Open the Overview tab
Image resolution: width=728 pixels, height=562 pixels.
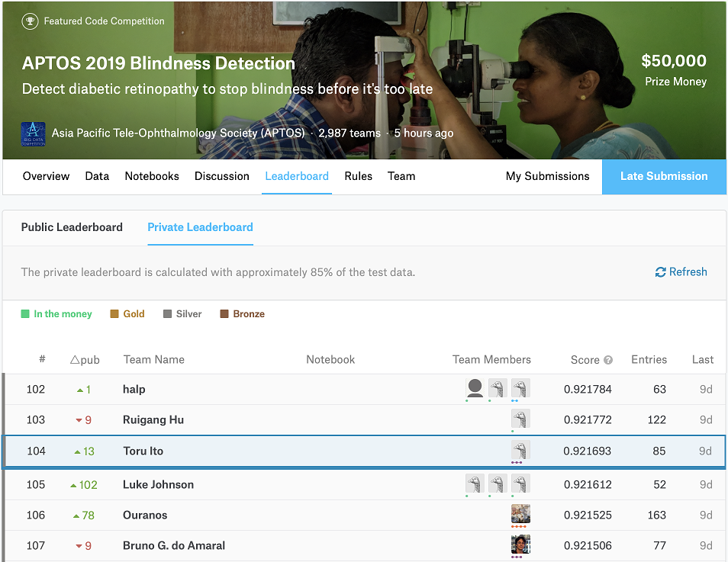[46, 176]
